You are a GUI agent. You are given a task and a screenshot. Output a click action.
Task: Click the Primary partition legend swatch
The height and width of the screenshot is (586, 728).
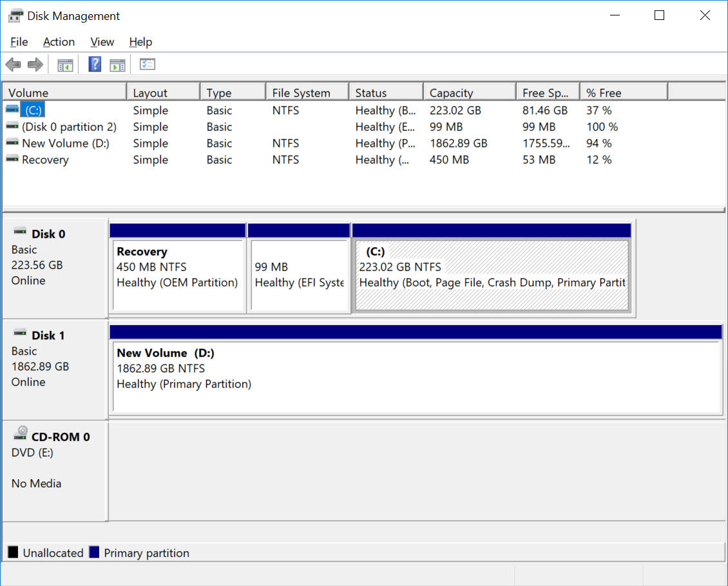click(95, 552)
